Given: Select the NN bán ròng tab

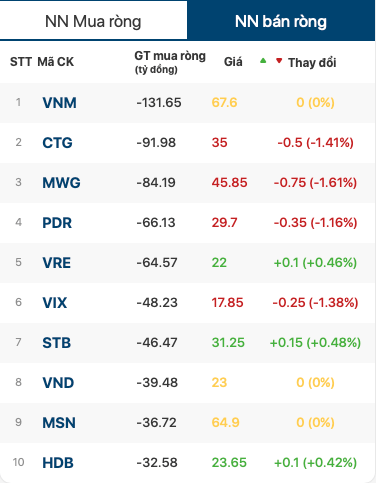Looking at the screenshot, I should (x=281, y=21).
